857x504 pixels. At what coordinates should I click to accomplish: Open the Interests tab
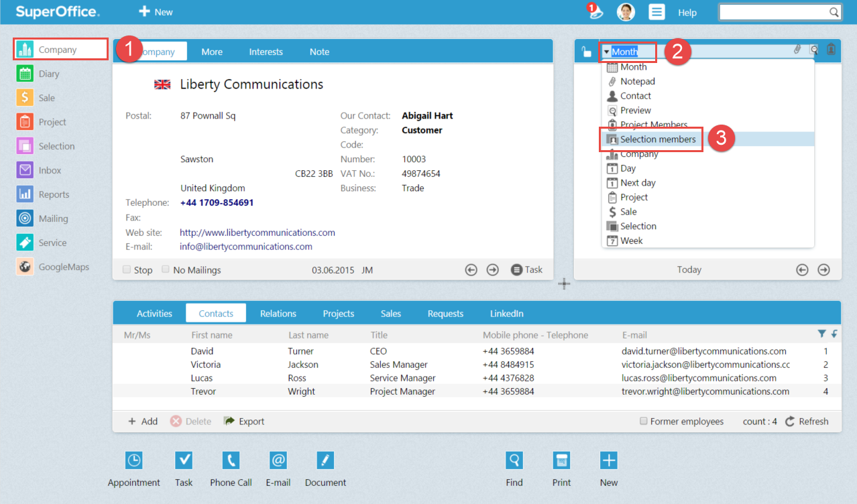[266, 52]
